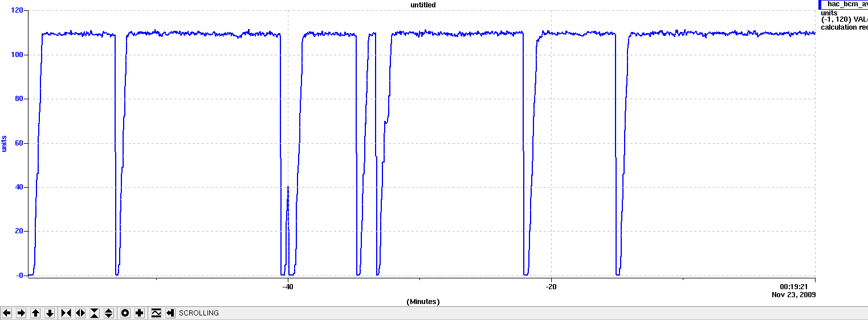Click the black 'units' legend text
868x320 pixels.
pos(829,13)
